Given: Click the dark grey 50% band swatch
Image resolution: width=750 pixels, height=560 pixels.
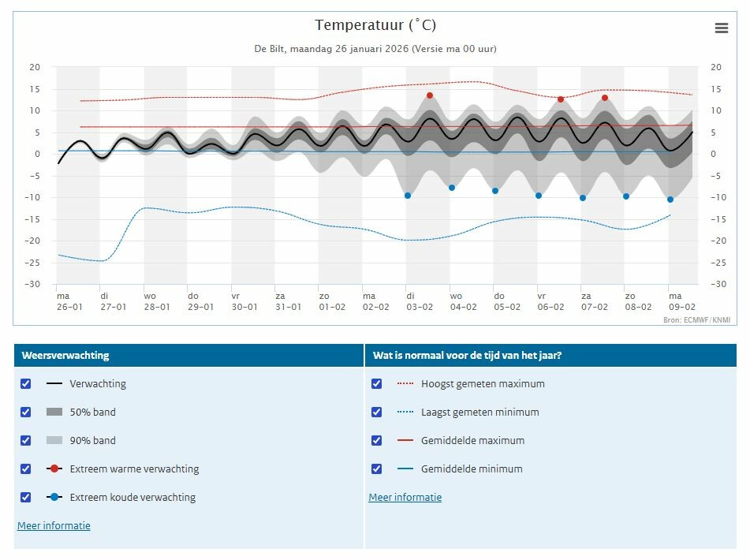Looking at the screenshot, I should click(x=54, y=412).
